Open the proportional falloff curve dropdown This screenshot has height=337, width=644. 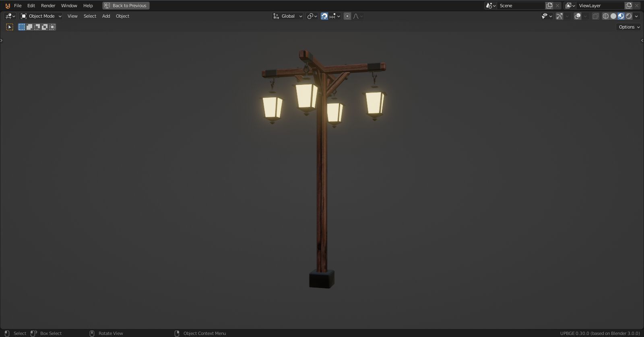(x=358, y=16)
